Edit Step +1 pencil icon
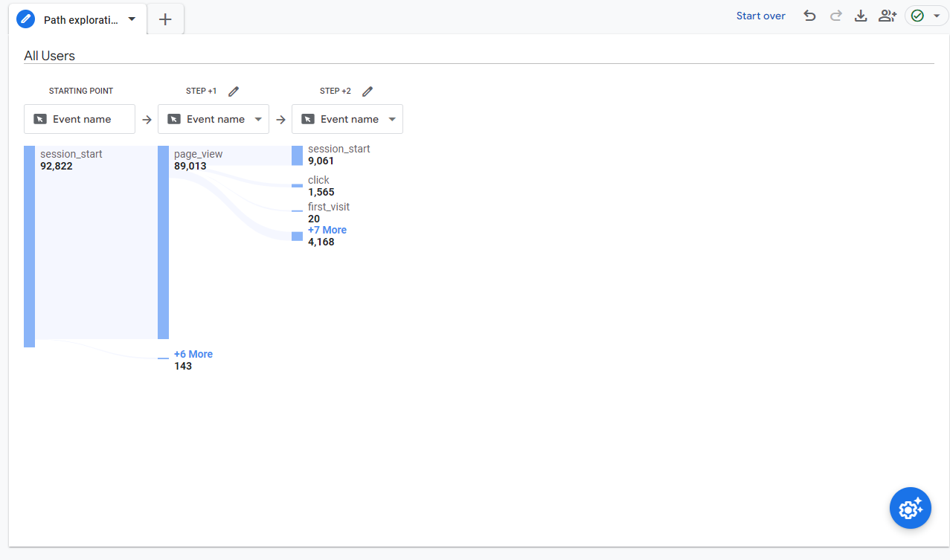 tap(234, 91)
